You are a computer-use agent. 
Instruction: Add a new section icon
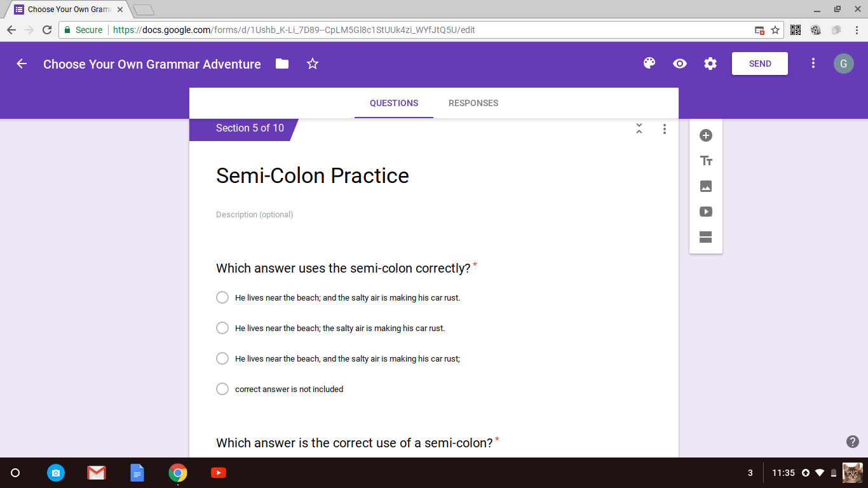pyautogui.click(x=706, y=237)
